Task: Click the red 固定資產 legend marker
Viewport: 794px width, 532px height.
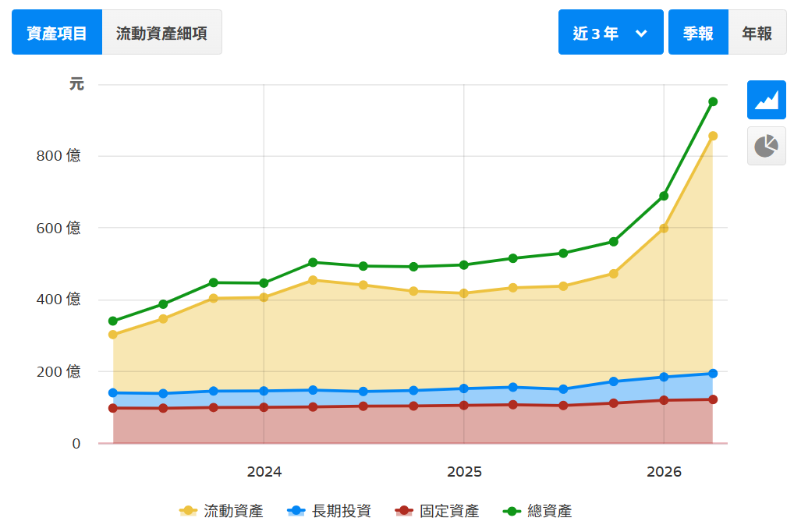Action: click(403, 511)
